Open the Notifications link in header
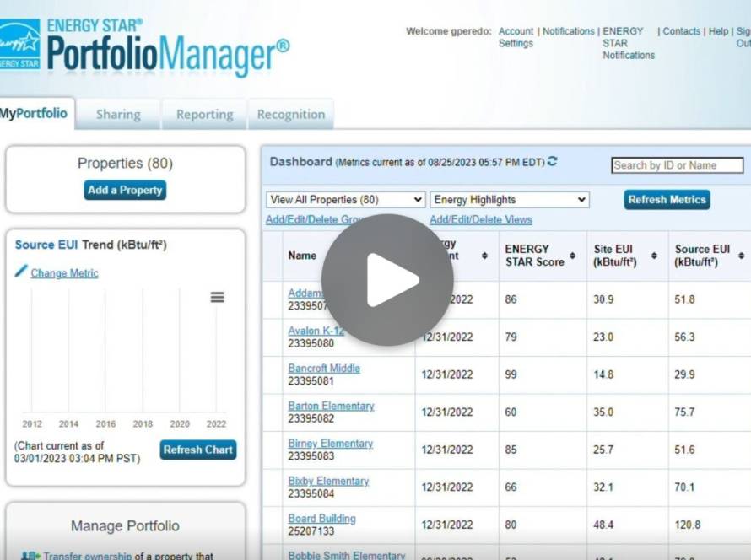 569,31
